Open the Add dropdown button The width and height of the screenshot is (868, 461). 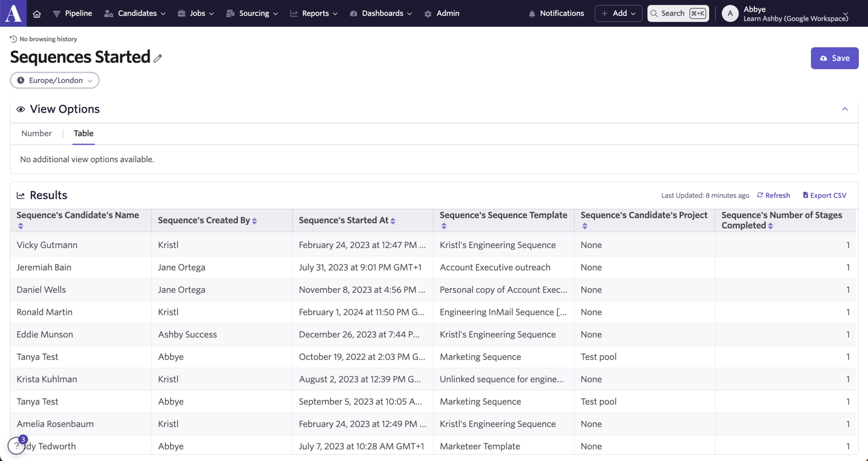618,13
